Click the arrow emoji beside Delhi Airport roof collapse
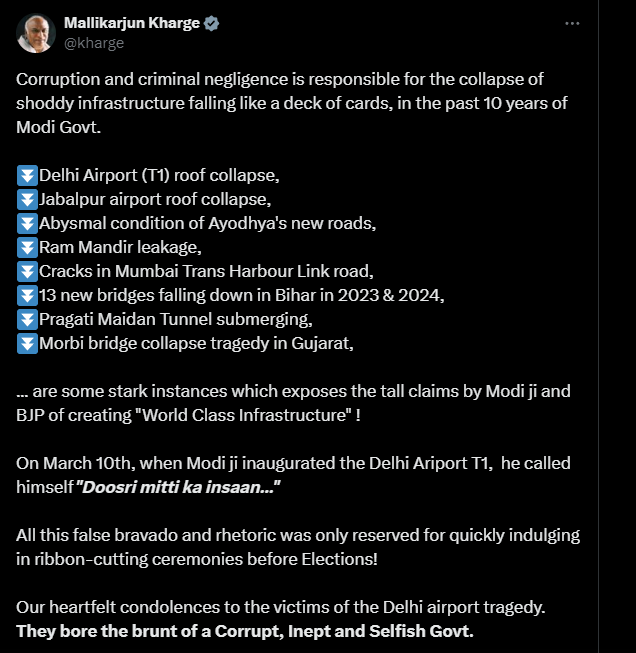 [x=27, y=175]
